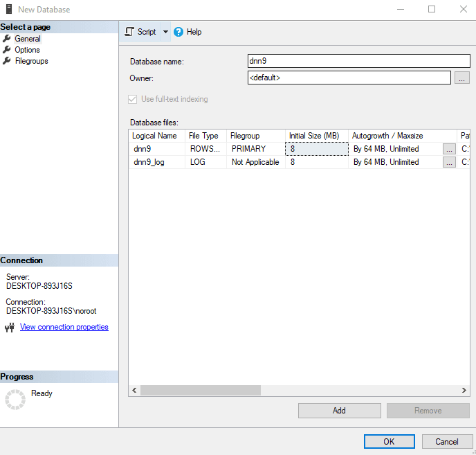Open the Options page
The width and height of the screenshot is (476, 455).
pos(27,50)
